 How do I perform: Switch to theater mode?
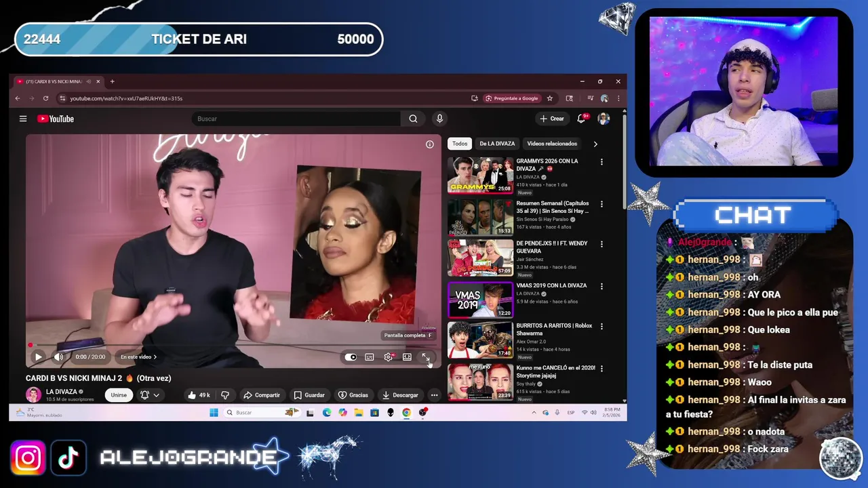click(x=407, y=357)
